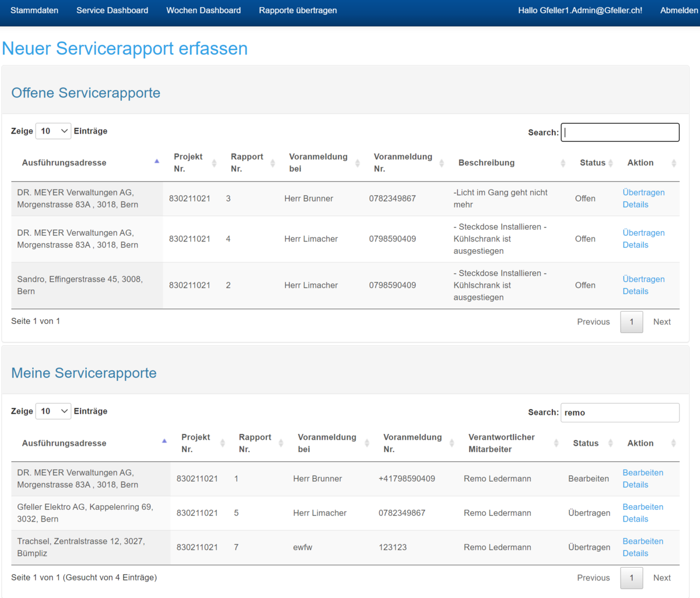Go to Service Dashboard
The height and width of the screenshot is (598, 700).
coord(112,11)
